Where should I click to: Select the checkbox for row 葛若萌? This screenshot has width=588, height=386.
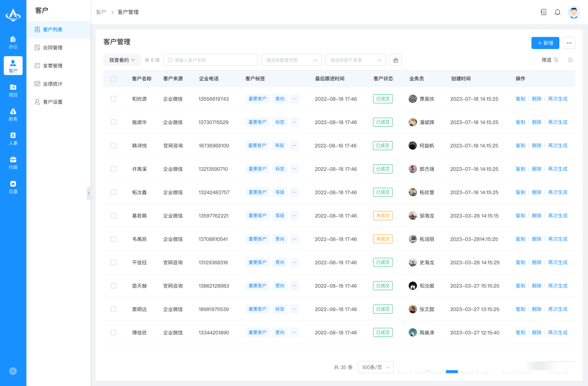[113, 216]
